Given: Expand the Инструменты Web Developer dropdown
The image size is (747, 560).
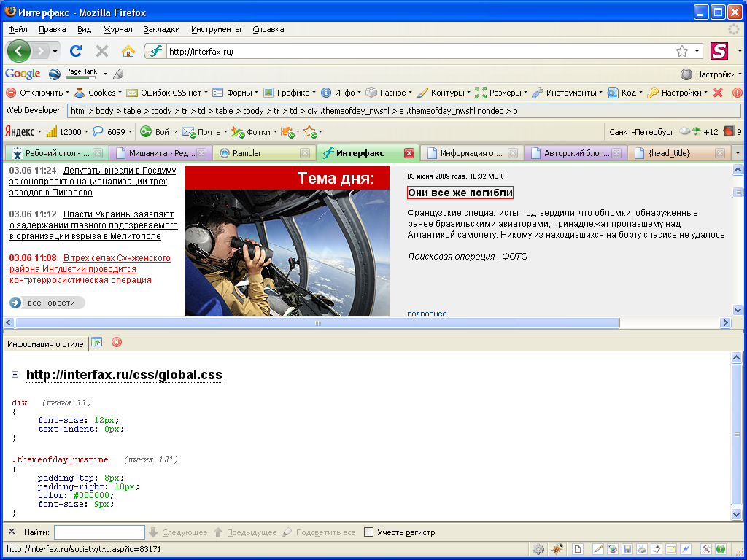Looking at the screenshot, I should point(568,93).
